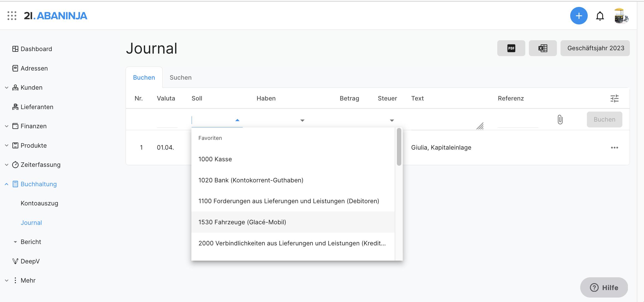Click the account list scrollbar thumb

coord(399,147)
